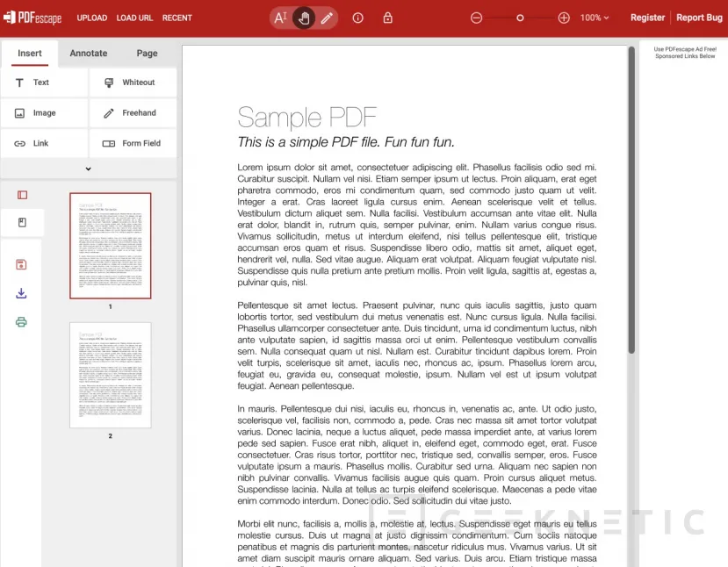Click the document vertical scrollbar
Viewport: 728px width, 567px height.
click(x=631, y=199)
